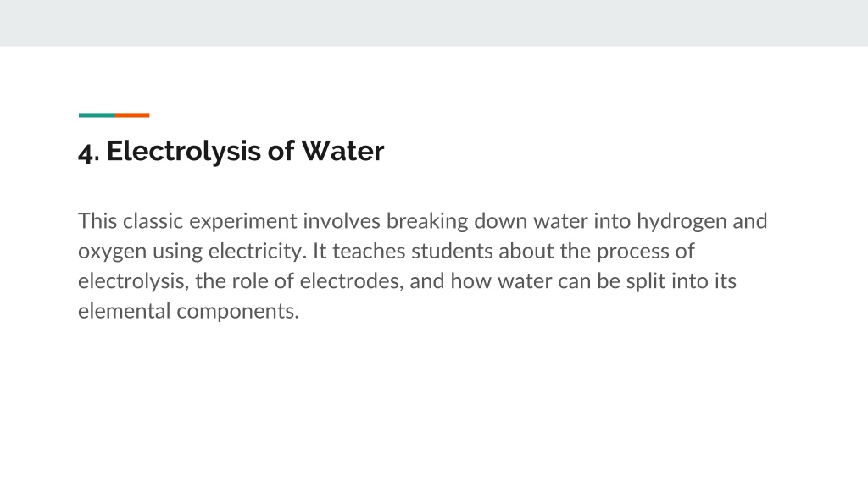The width and height of the screenshot is (868, 488).
Task: Click the word 'students' in the paragraph
Action: [452, 251]
